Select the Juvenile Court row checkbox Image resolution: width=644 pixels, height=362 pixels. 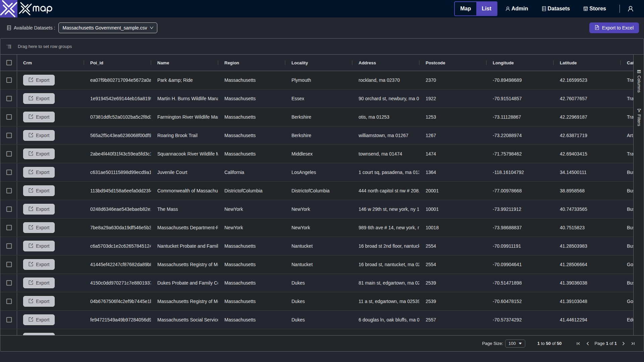(9, 172)
